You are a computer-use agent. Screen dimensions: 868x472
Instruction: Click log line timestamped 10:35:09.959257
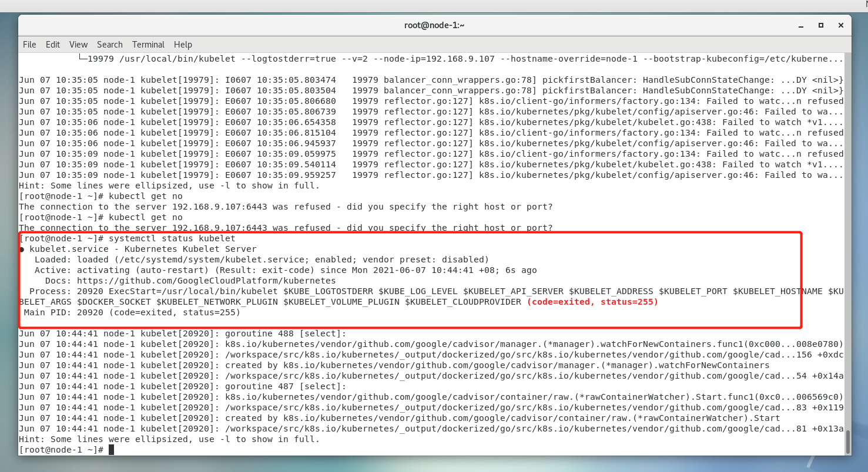[x=431, y=175]
